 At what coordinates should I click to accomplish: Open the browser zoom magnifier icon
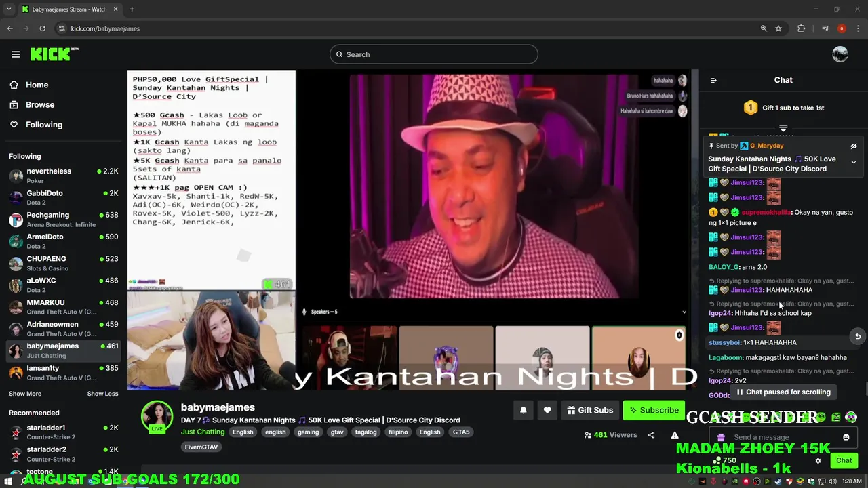(764, 28)
